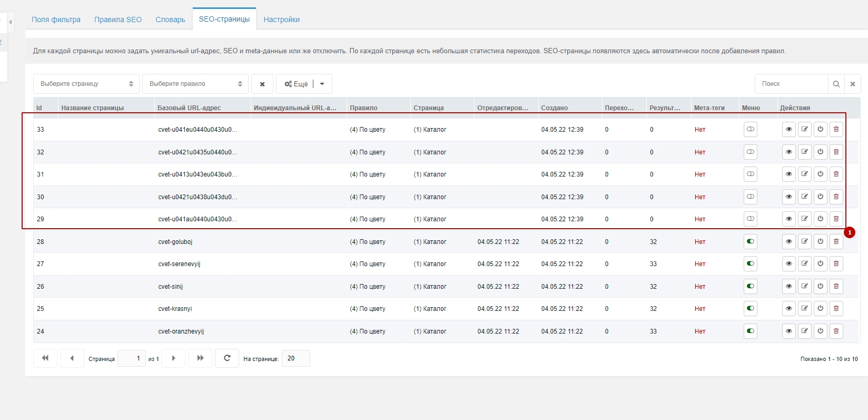Screen dimensions: 868x420
Task: Click the power icon for row 31
Action: pyautogui.click(x=820, y=174)
